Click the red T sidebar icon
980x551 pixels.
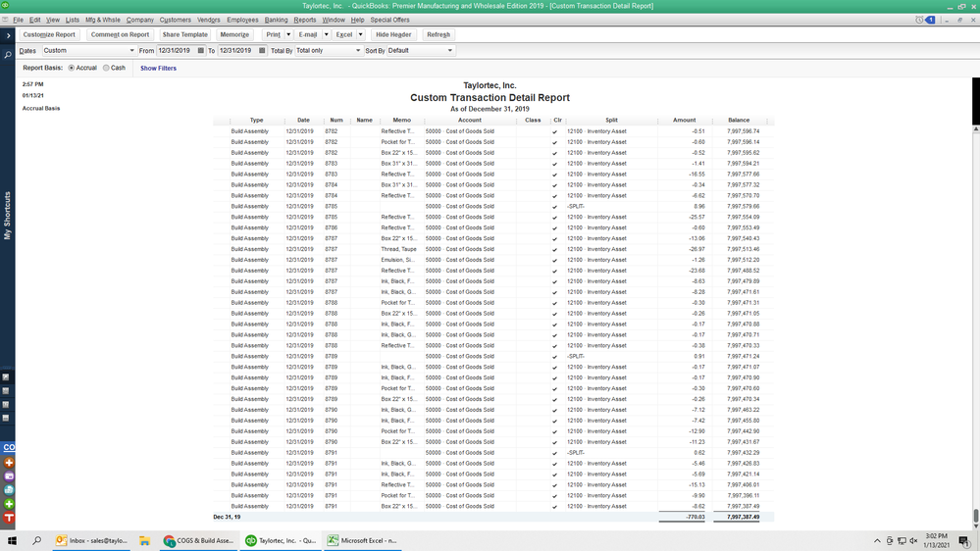pyautogui.click(x=9, y=518)
